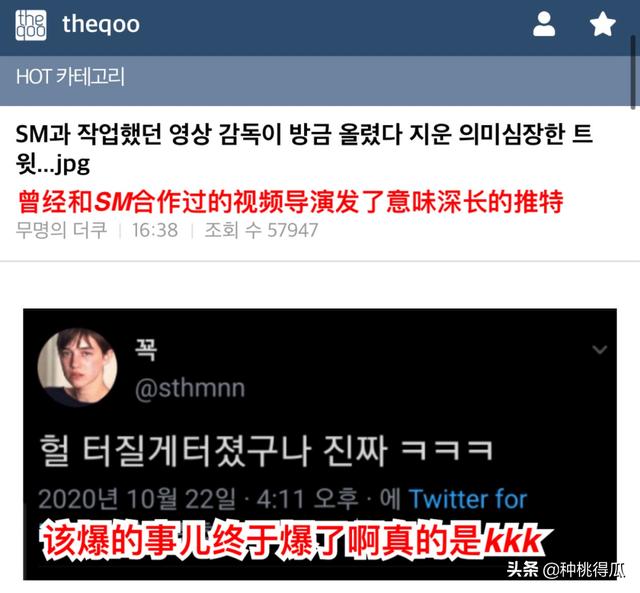Click the red subtitle ending with kkk
This screenshot has width=640, height=593.
coord(295,541)
